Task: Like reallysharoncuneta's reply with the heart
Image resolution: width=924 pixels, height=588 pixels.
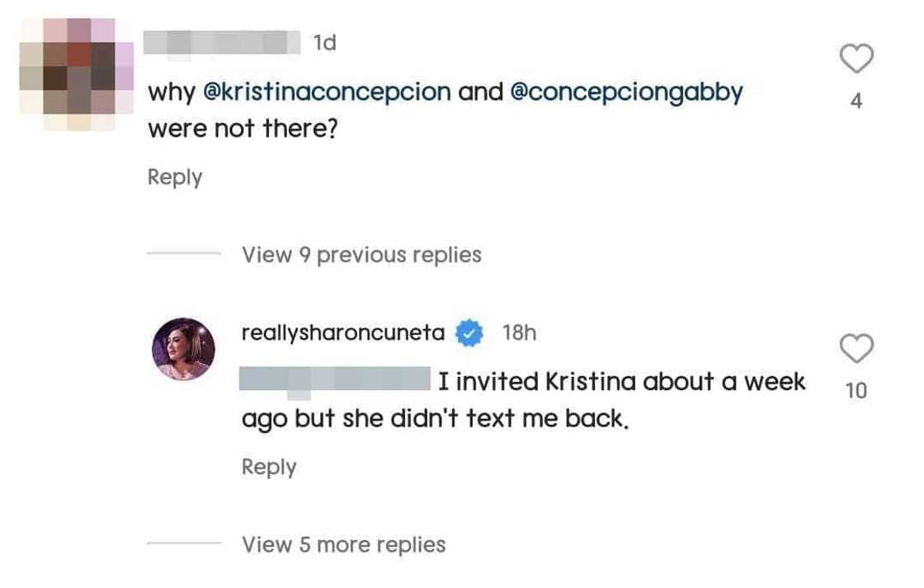Action: (856, 350)
